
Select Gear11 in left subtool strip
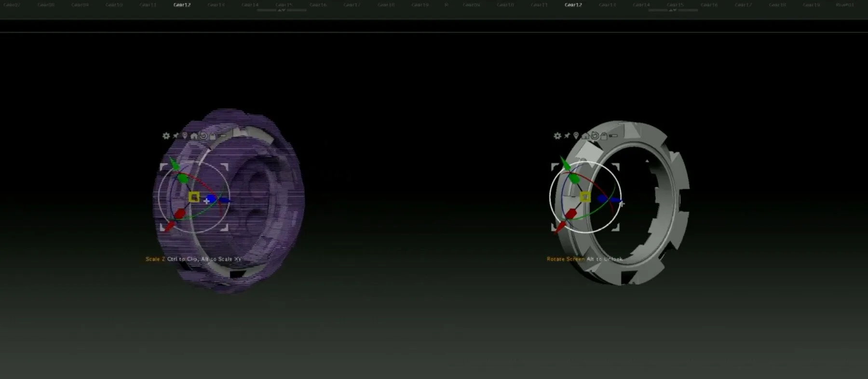pos(148,5)
